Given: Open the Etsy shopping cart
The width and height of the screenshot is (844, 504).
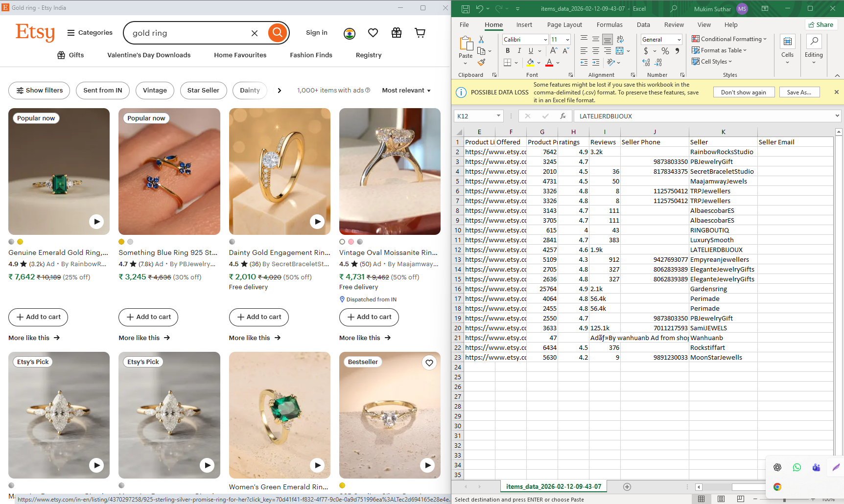Looking at the screenshot, I should click(420, 33).
